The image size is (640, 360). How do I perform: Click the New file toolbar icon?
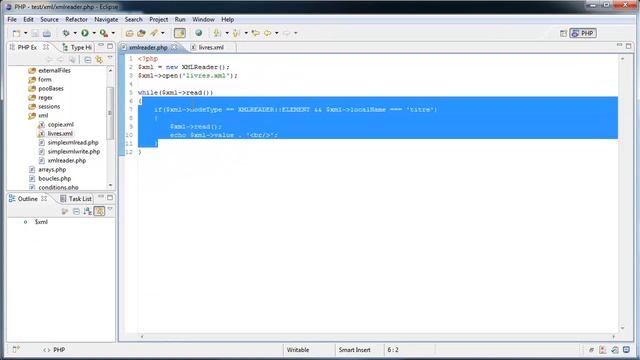pyautogui.click(x=16, y=33)
